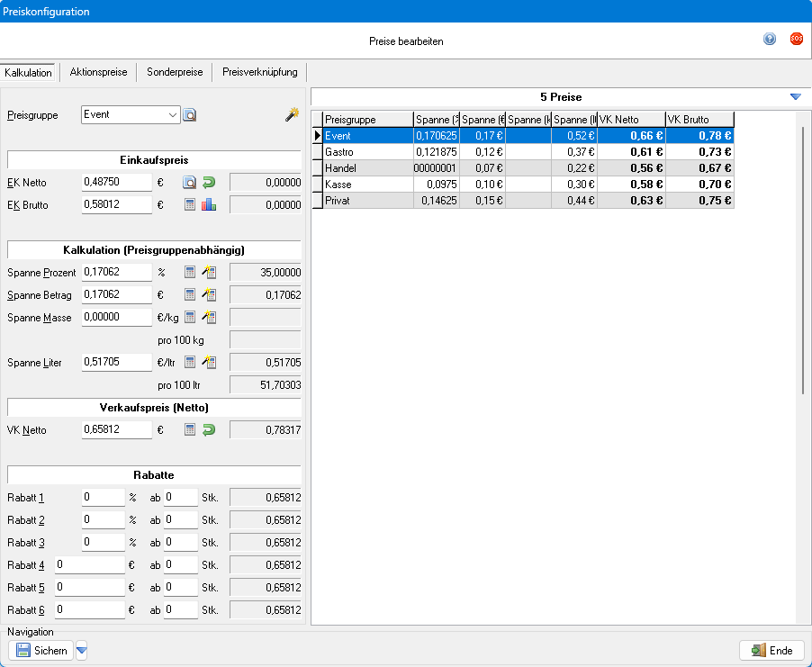The image size is (812, 667).
Task: Open the Preisverknüpfung tab
Action: [x=260, y=72]
